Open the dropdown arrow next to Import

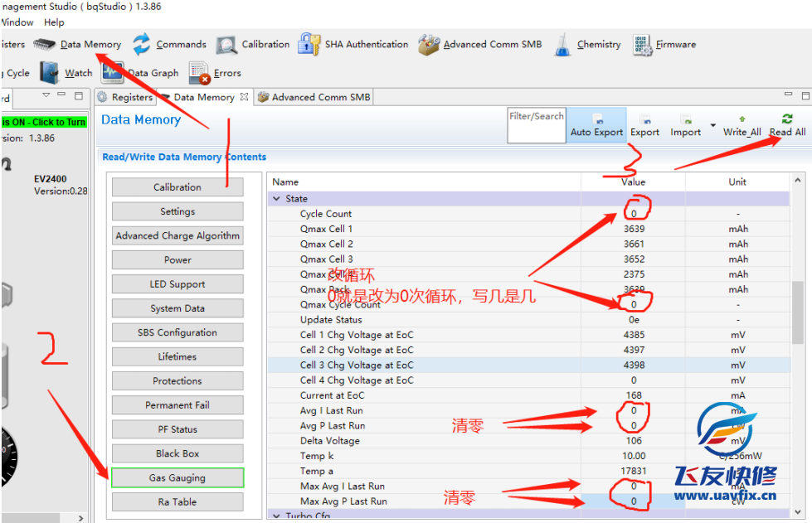coord(713,127)
